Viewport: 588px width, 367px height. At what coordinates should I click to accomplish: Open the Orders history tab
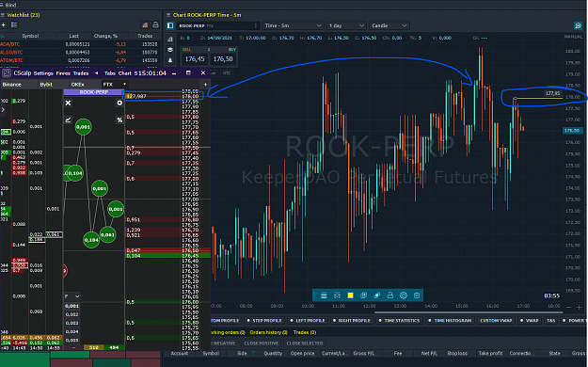pos(268,332)
